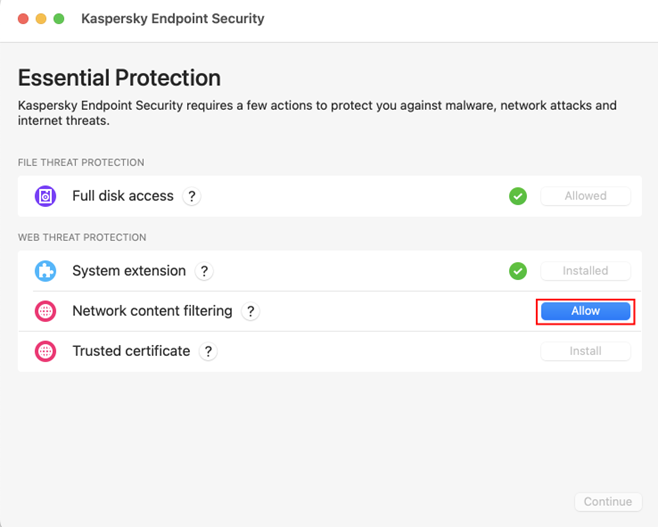Open help for System extension
The height and width of the screenshot is (527, 658).
[204, 271]
